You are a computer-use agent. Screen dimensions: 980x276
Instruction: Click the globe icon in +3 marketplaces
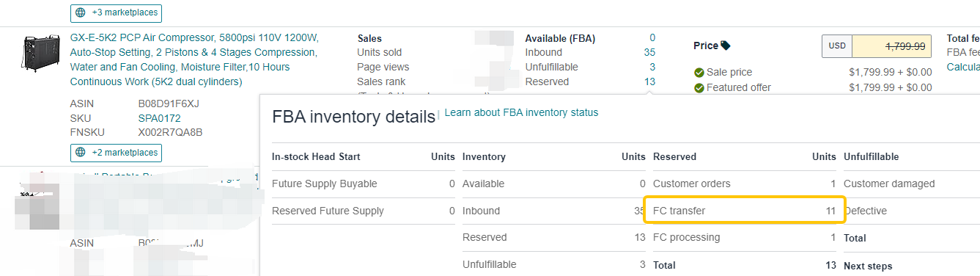pos(81,12)
